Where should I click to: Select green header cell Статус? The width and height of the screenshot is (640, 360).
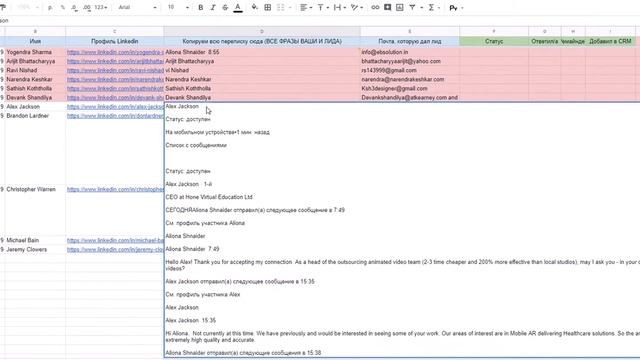tap(494, 41)
